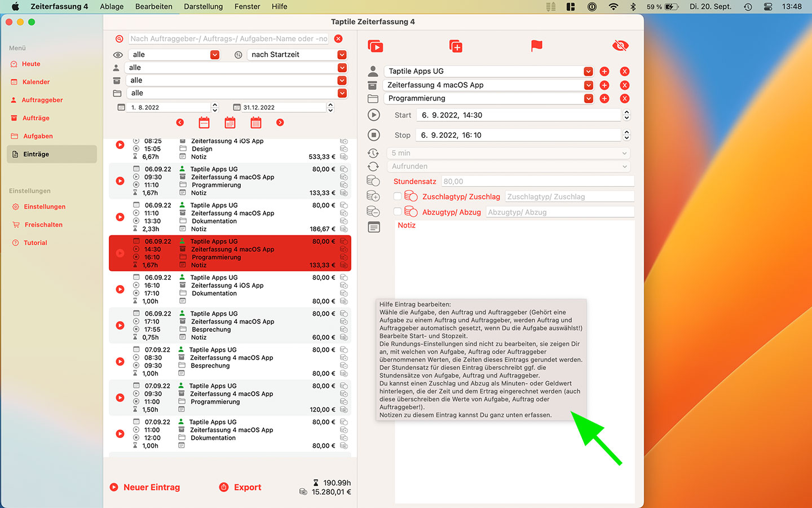
Task: Click the calendar icon before 1. 8.2022
Action: pos(121,107)
